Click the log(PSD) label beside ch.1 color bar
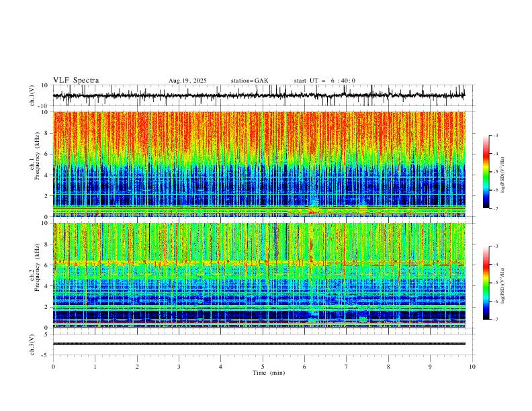This screenshot has height=411, width=532. click(503, 175)
